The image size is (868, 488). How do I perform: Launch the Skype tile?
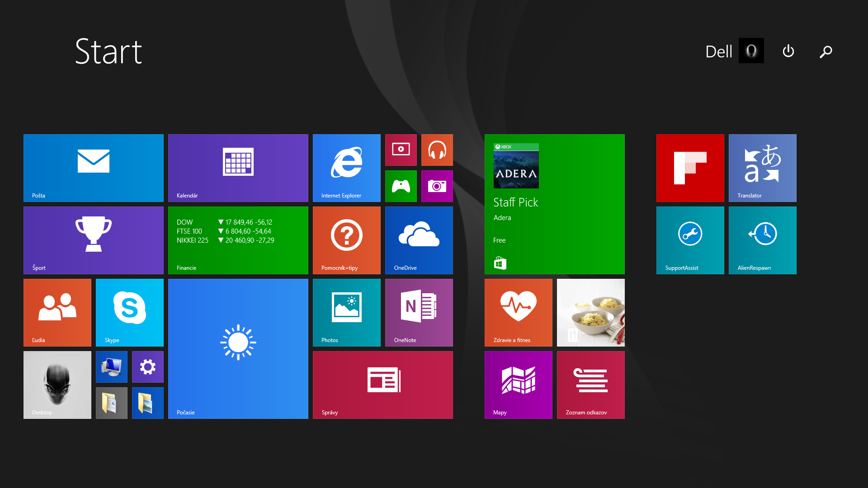[x=130, y=313]
